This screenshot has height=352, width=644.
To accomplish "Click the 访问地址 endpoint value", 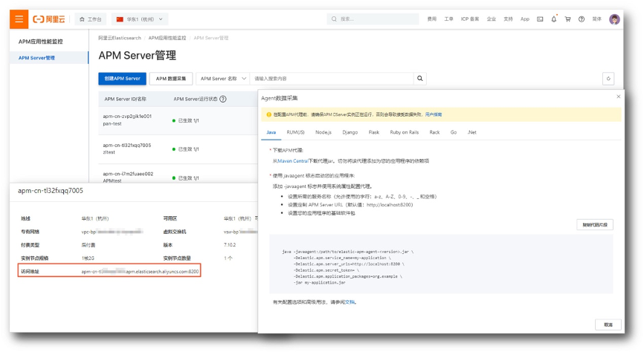I will click(x=140, y=272).
